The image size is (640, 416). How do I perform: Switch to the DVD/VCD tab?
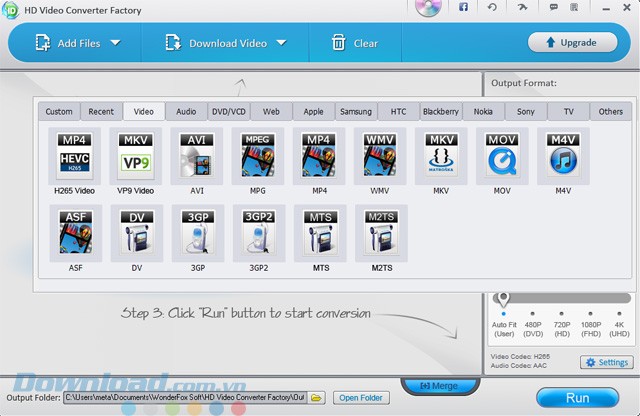point(228,112)
